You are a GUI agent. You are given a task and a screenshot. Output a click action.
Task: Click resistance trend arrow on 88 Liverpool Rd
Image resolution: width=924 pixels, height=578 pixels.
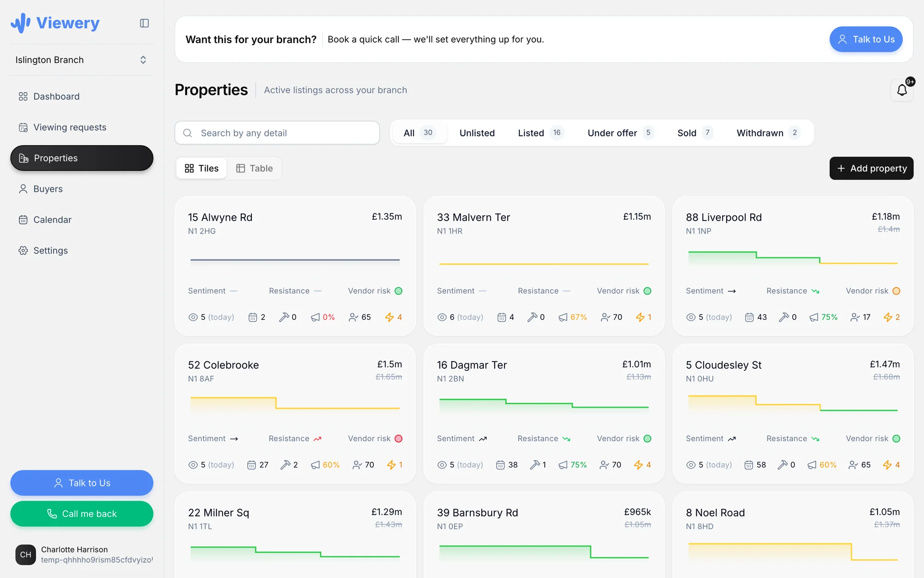[815, 291]
